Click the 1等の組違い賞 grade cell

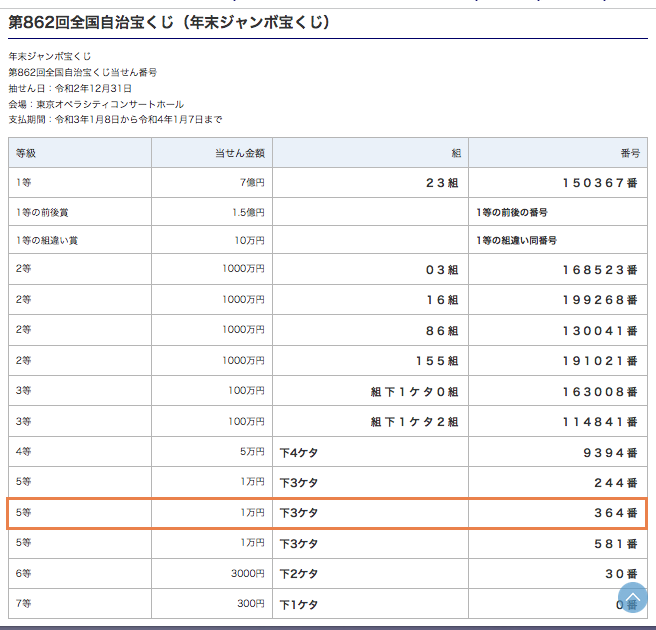pos(80,240)
